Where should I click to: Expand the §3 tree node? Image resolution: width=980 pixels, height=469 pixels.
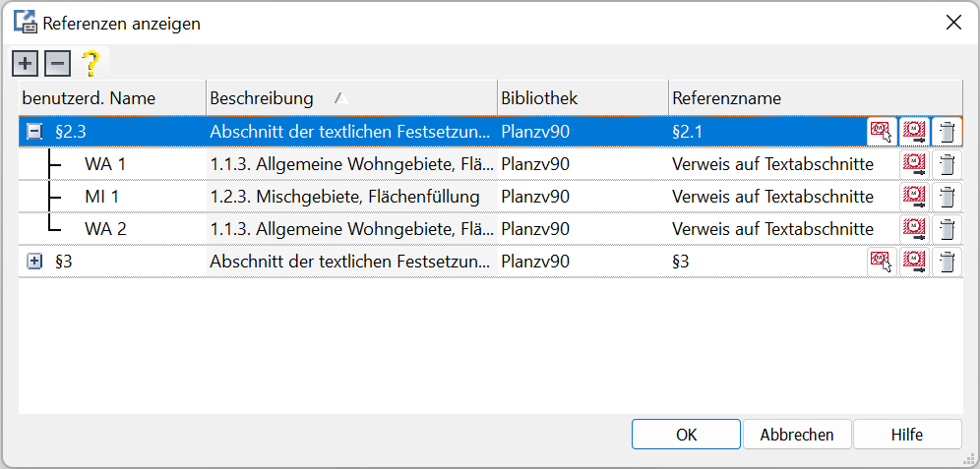(x=34, y=262)
